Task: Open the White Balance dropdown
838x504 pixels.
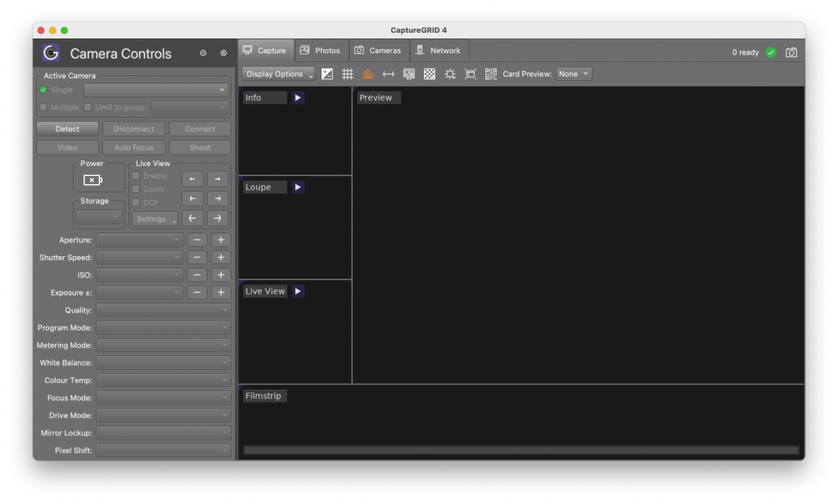Action: click(163, 363)
